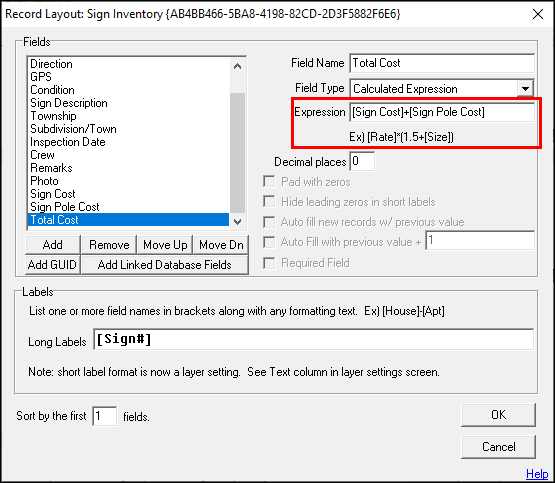Screen dimensions: 555x483
Task: Toggle Auto fill new records w/ previous value
Action: [269, 222]
